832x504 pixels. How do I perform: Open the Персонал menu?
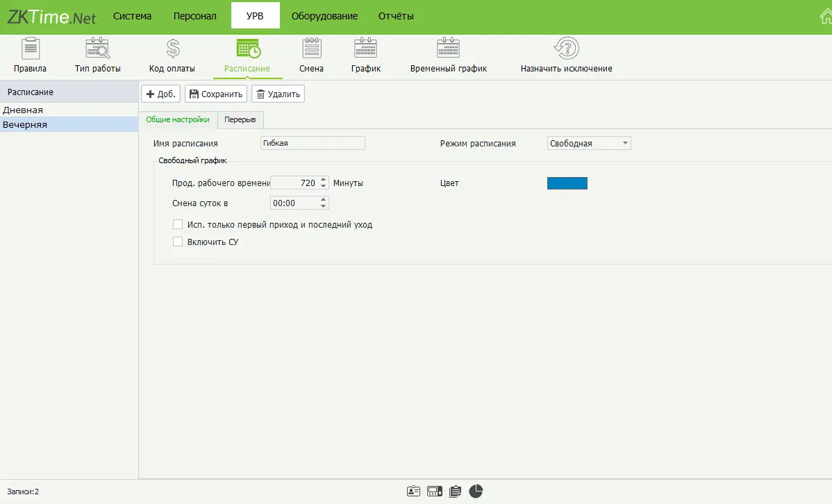194,16
